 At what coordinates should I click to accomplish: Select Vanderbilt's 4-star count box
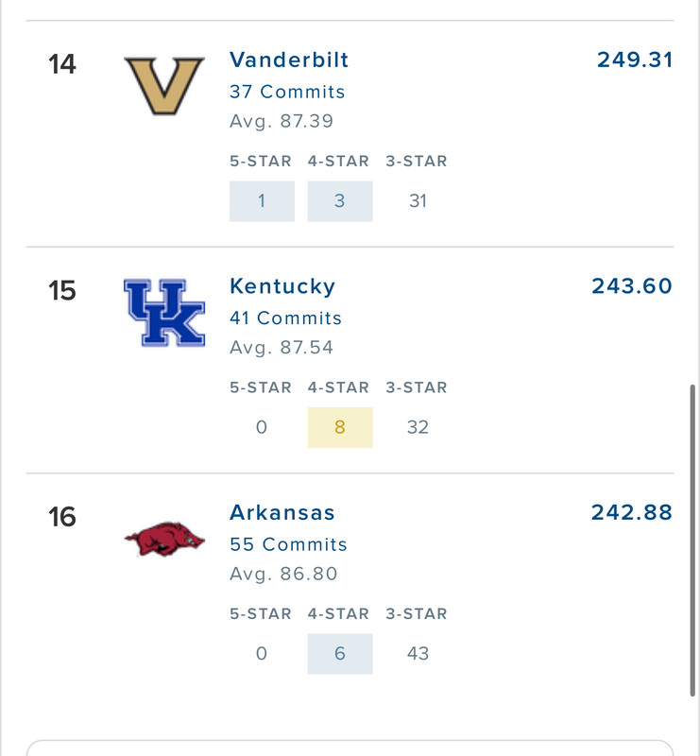340,200
